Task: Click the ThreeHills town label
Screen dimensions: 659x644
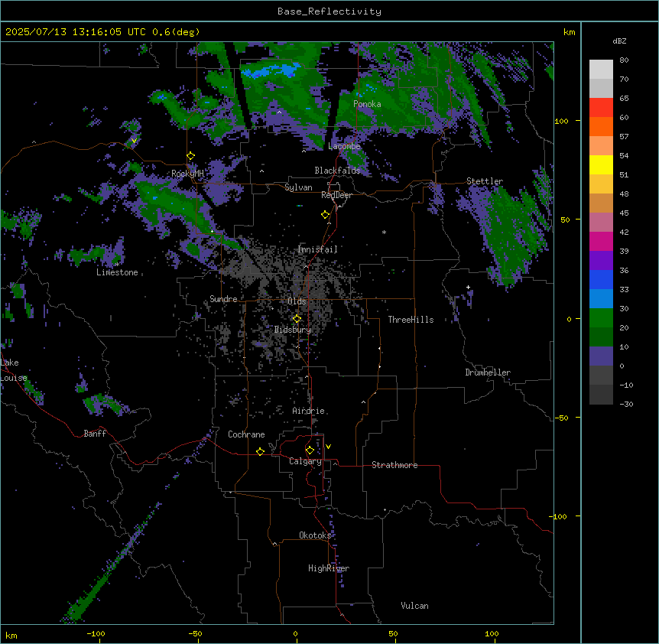Action: (411, 320)
